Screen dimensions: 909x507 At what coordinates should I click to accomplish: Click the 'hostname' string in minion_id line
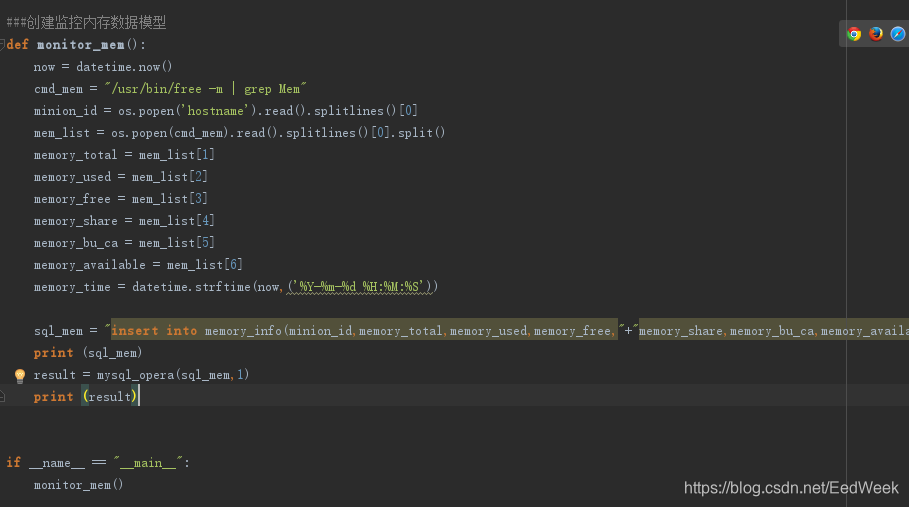(x=216, y=111)
